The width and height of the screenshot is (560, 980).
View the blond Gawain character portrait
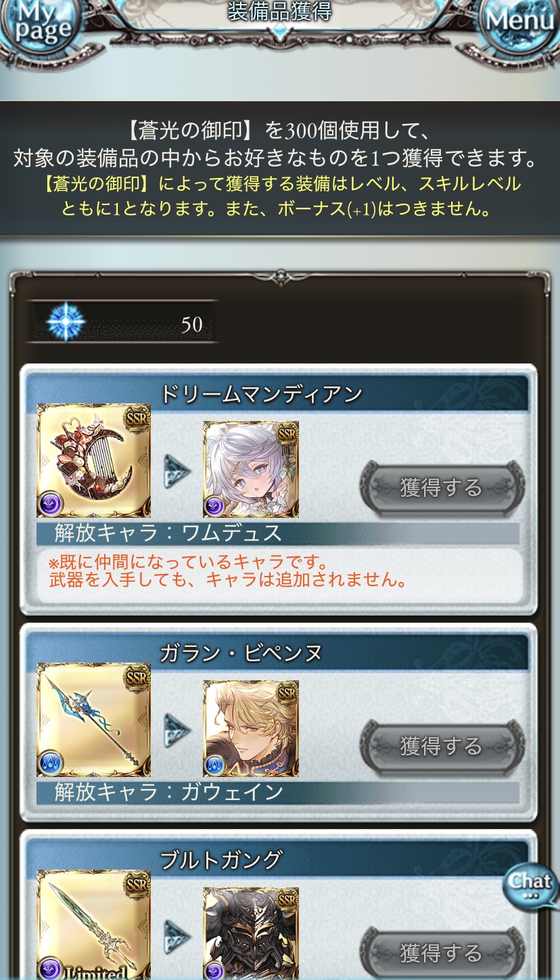(x=251, y=728)
